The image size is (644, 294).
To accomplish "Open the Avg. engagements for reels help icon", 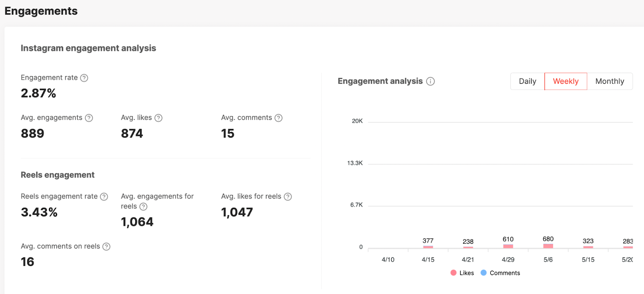I will tap(143, 207).
